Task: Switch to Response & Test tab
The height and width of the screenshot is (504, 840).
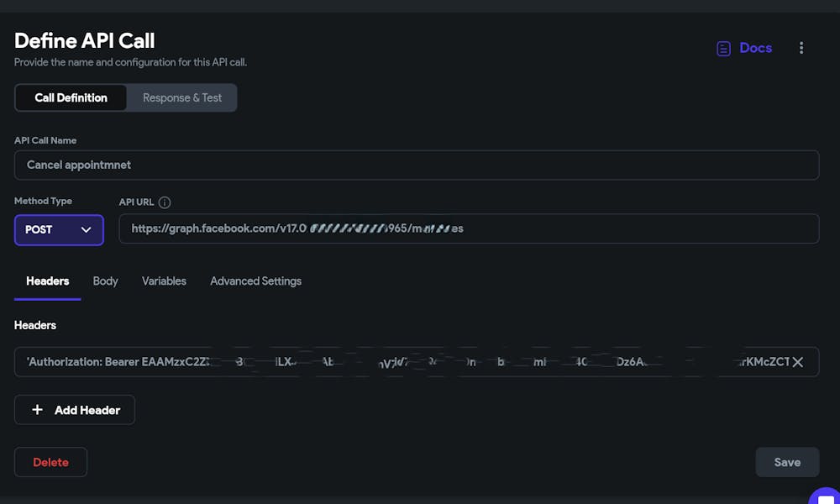Action: tap(182, 97)
